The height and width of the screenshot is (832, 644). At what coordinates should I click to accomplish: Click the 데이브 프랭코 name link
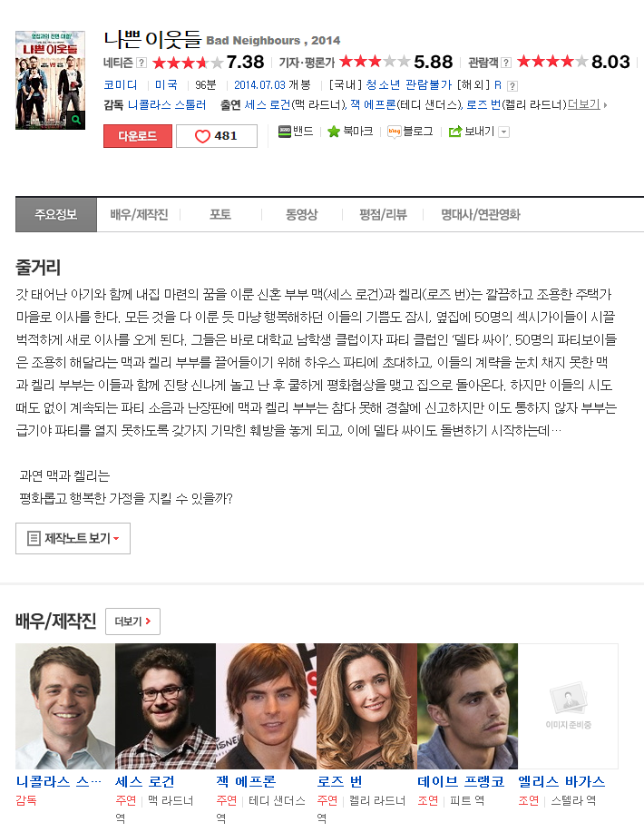461,781
